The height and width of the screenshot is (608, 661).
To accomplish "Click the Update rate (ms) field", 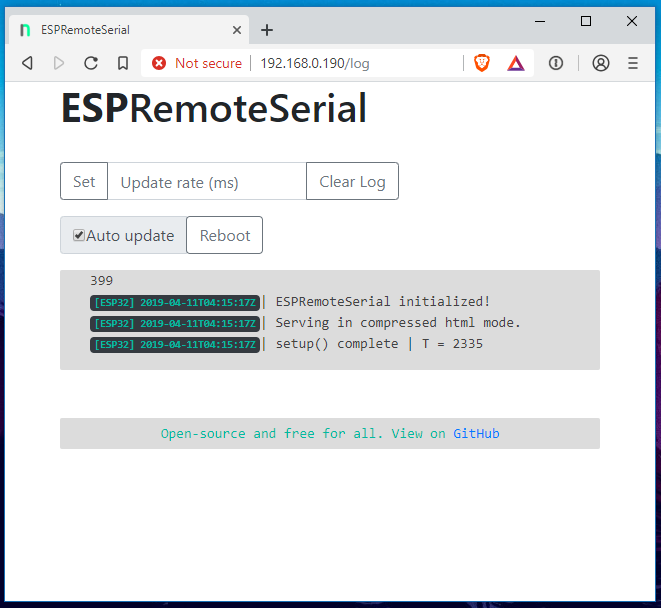I will (x=207, y=181).
